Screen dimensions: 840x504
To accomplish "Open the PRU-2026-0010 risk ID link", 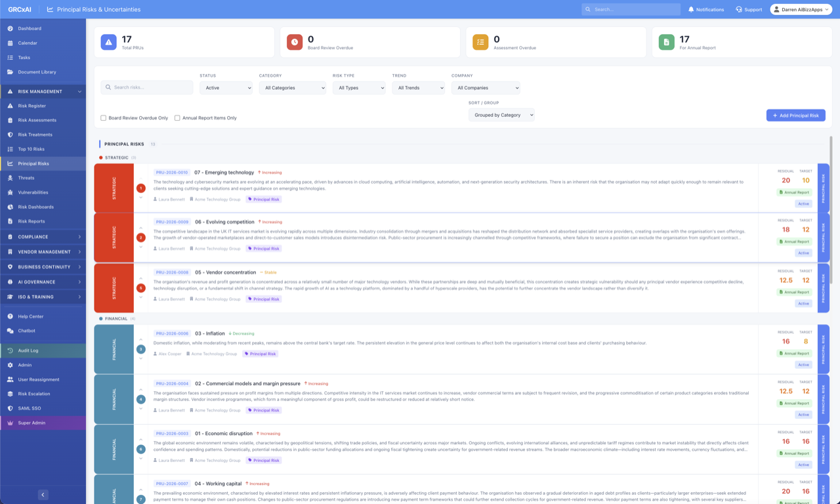I will pos(172,173).
